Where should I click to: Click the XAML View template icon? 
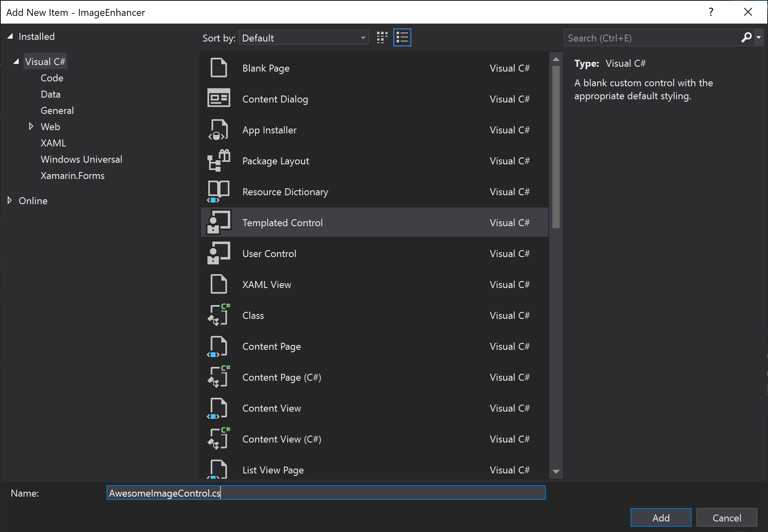click(x=218, y=284)
